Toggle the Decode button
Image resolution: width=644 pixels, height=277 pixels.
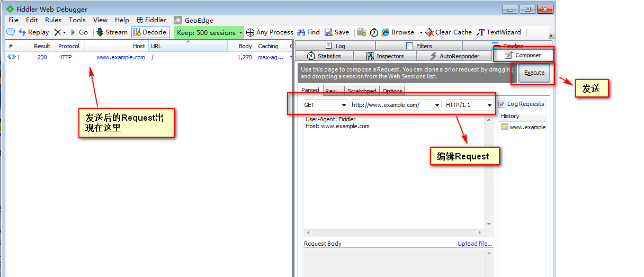click(x=150, y=32)
